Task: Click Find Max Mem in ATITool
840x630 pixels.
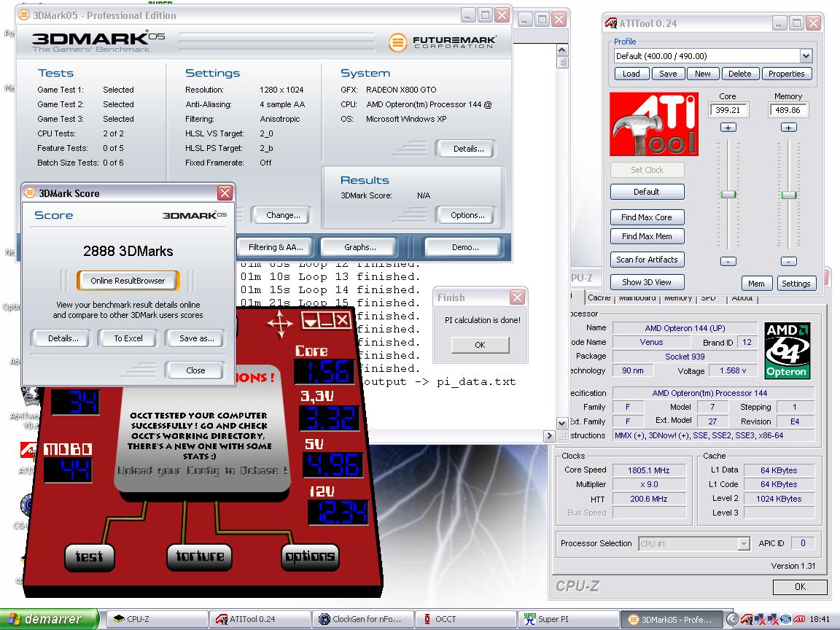Action: pos(647,236)
